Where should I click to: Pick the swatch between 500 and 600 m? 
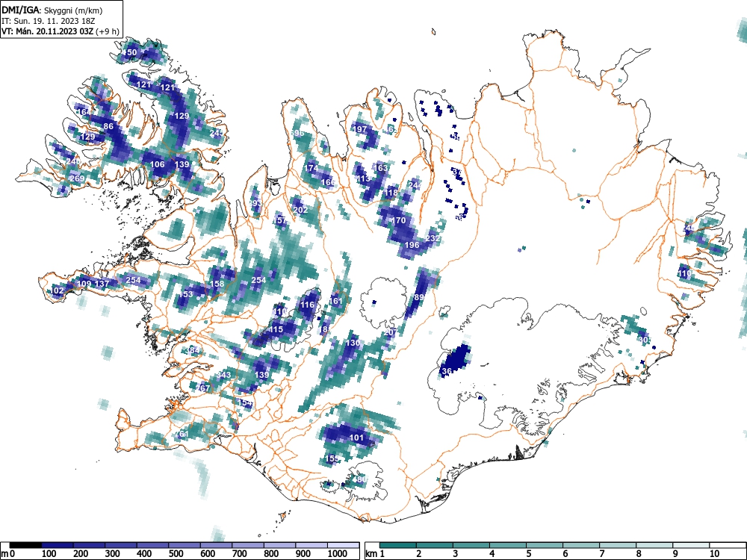pyautogui.click(x=185, y=545)
